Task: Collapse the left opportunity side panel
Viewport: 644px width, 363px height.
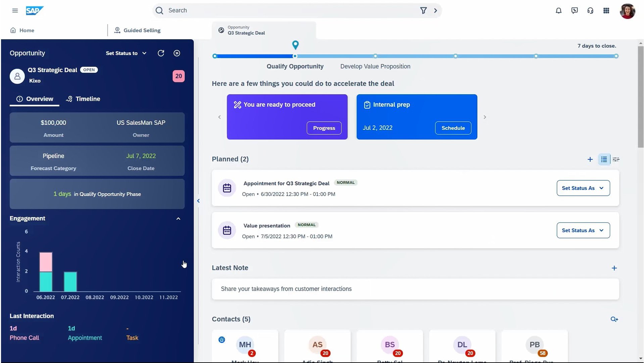Action: (198, 201)
